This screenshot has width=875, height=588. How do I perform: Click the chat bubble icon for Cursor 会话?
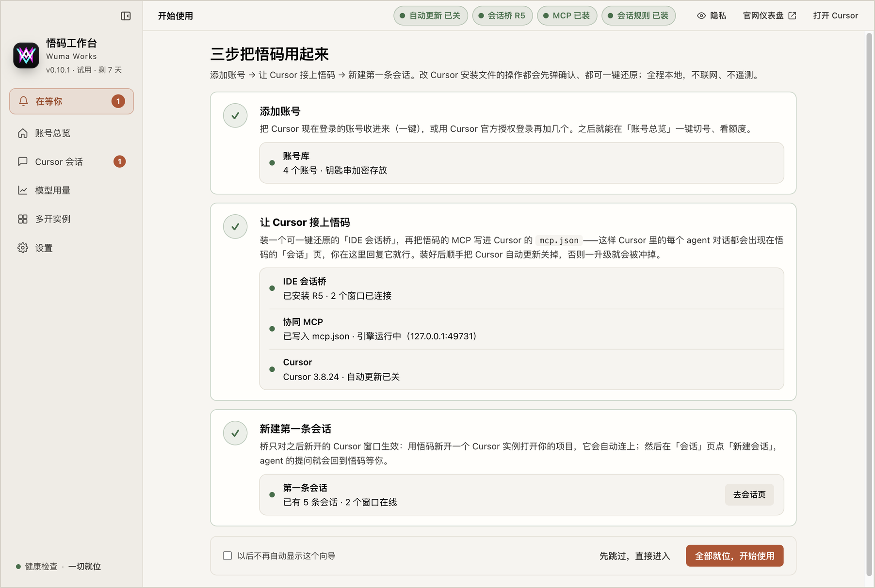click(23, 161)
